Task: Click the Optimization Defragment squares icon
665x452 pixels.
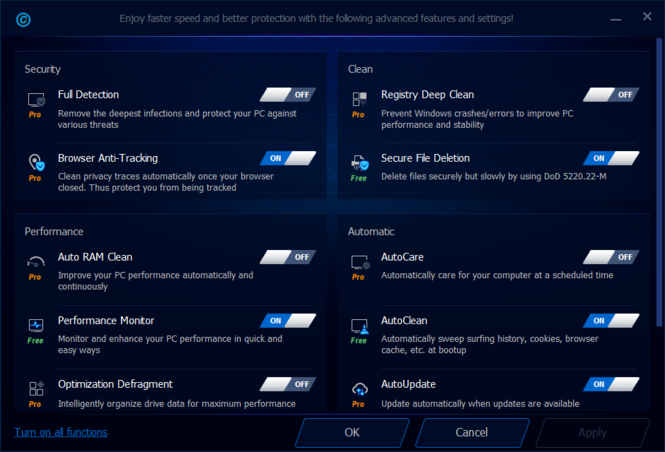Action: tap(36, 388)
